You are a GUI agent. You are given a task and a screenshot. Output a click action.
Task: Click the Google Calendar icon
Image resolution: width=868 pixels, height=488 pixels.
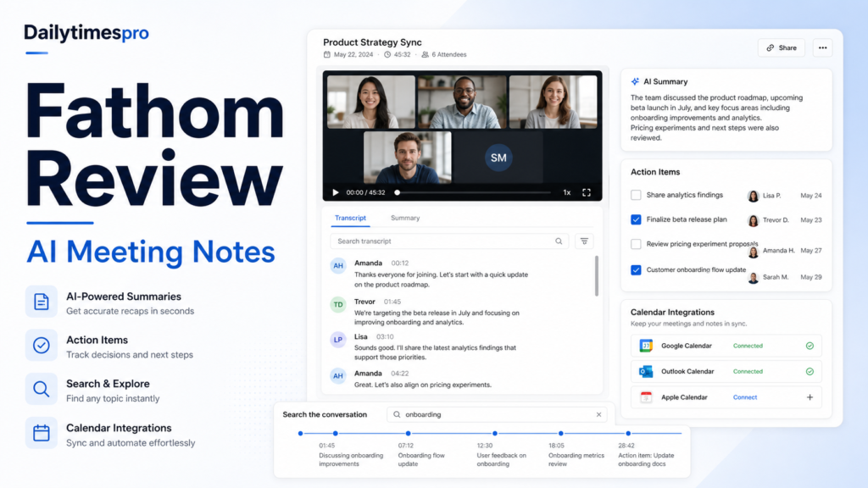[646, 346]
